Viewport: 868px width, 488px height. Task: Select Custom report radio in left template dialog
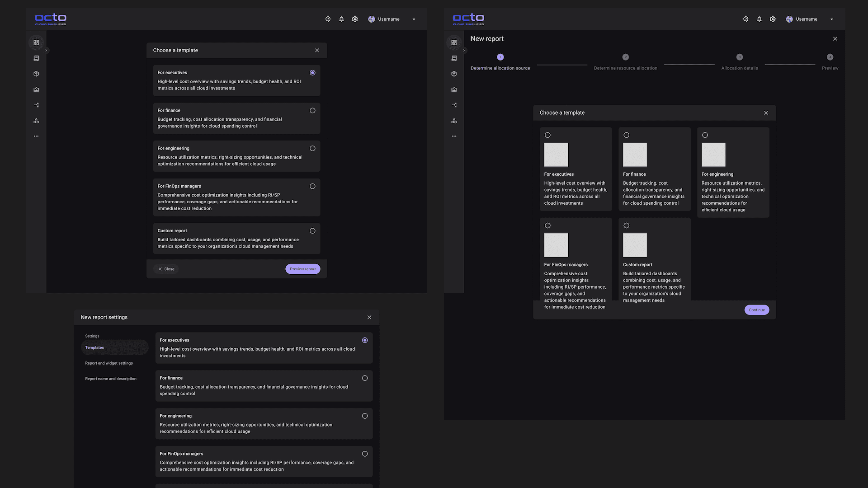(x=312, y=231)
